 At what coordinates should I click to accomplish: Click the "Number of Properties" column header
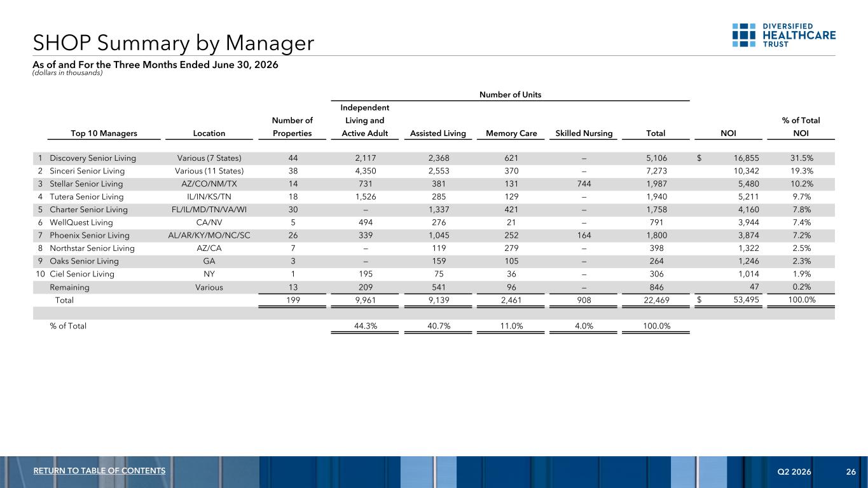tap(293, 127)
